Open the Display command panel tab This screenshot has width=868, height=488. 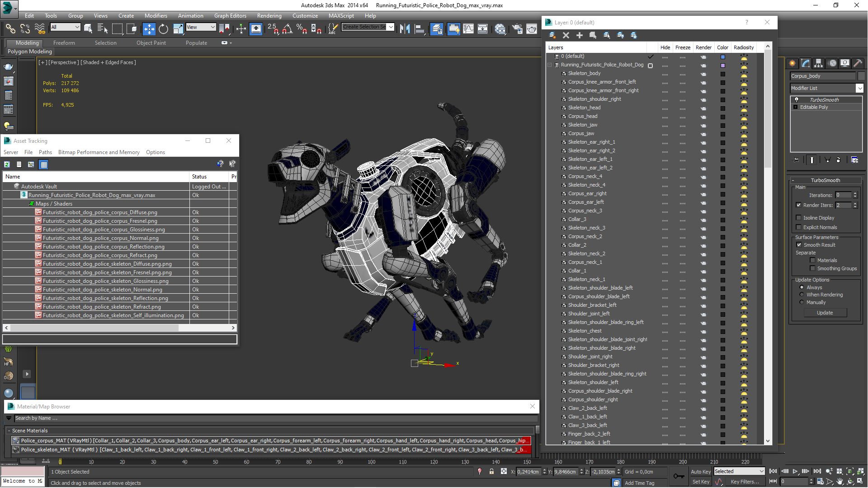tap(844, 63)
